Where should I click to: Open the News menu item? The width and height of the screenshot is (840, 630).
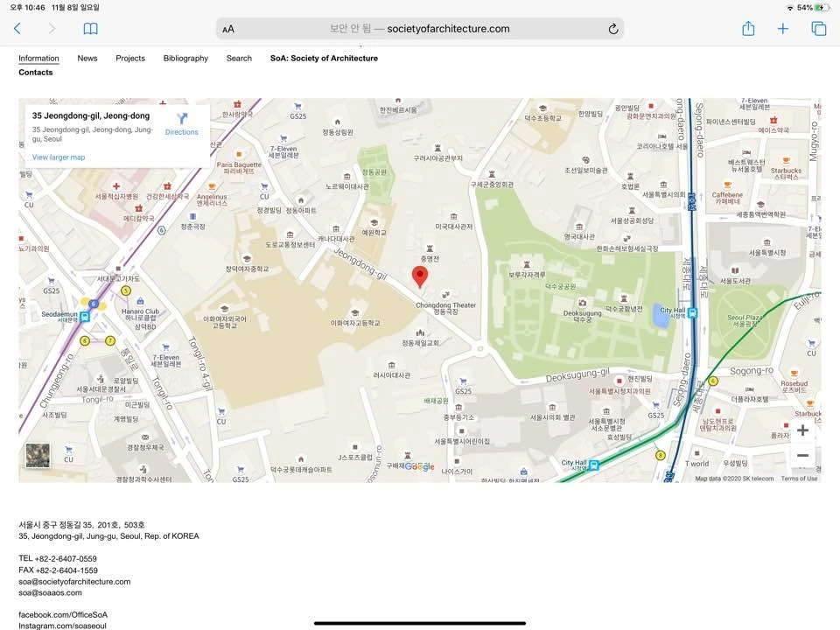pos(87,58)
